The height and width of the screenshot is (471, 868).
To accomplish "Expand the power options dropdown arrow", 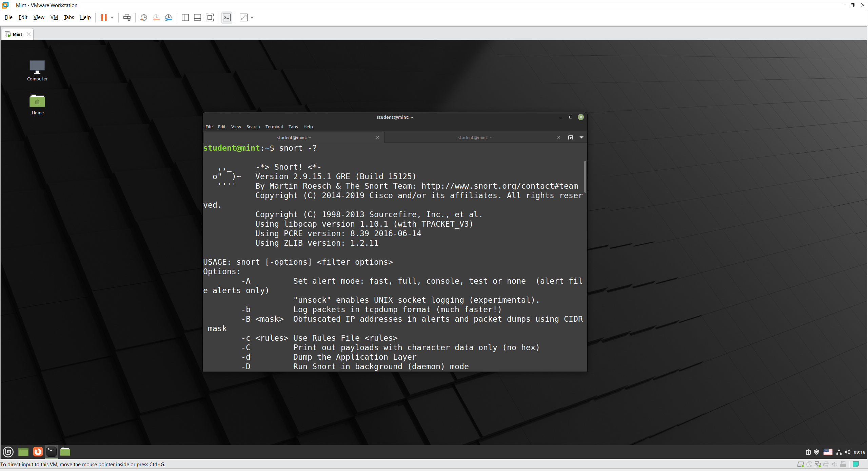I will 112,17.
